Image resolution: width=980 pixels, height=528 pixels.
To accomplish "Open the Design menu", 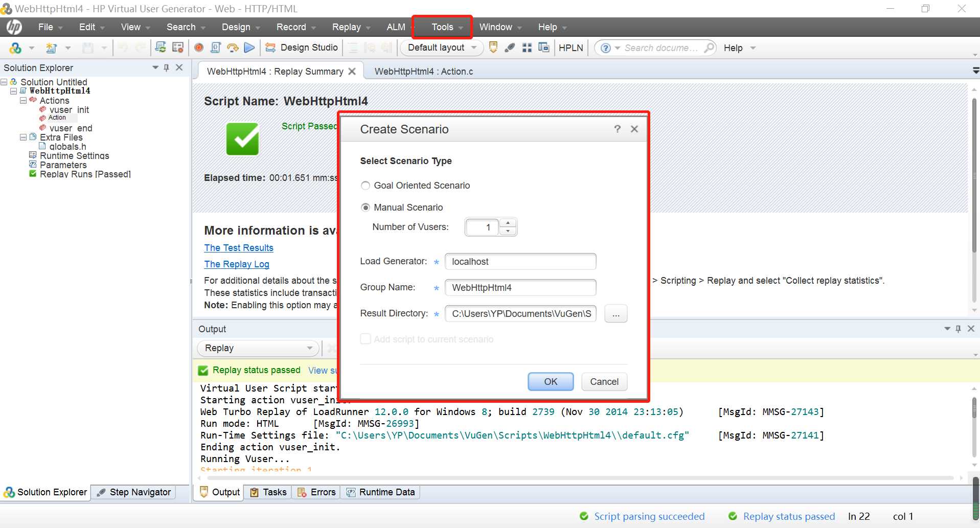I will click(x=241, y=27).
